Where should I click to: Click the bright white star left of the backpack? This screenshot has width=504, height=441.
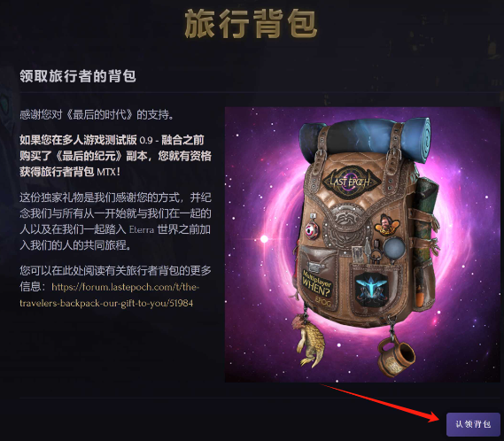coord(264,239)
